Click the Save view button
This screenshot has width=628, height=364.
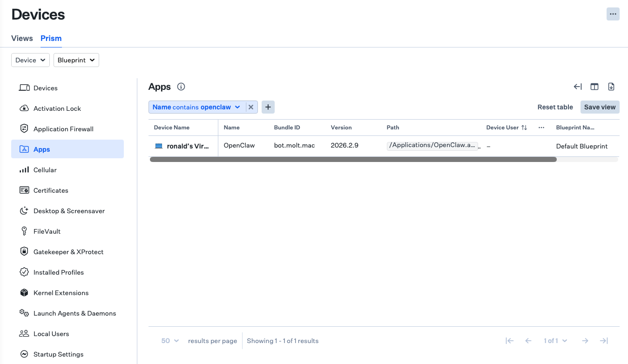600,107
